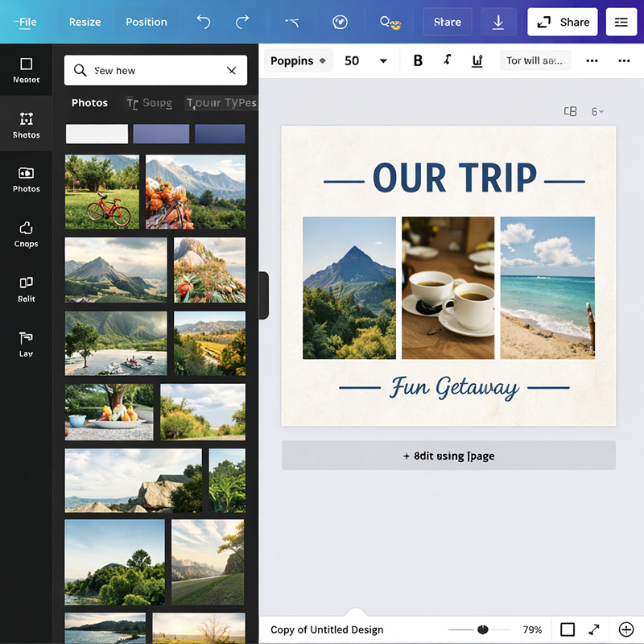This screenshot has width=644, height=644.
Task: Open the Neatet sidebar panel
Action: (x=27, y=70)
